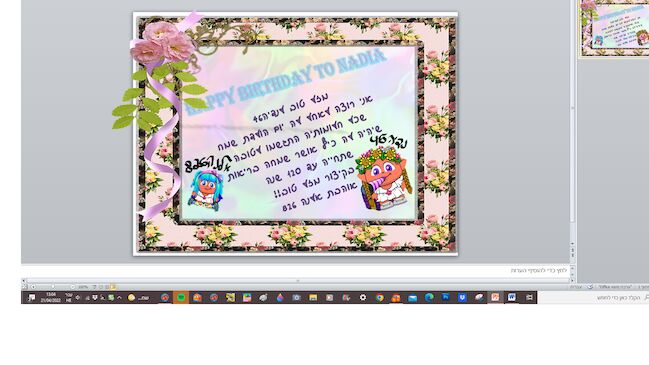
Task: Open Microsoft Edge from the taskbar
Action: point(429,297)
